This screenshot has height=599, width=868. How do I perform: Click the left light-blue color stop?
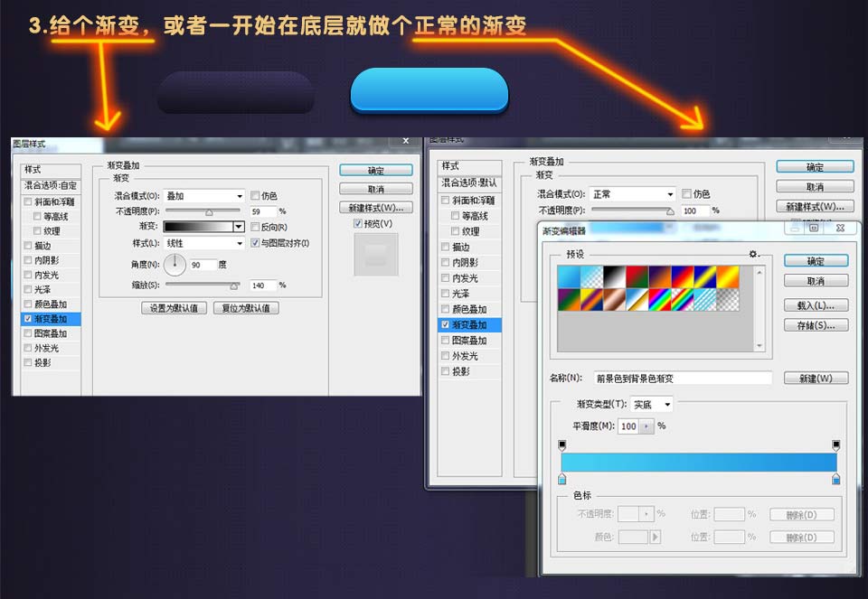[x=562, y=478]
